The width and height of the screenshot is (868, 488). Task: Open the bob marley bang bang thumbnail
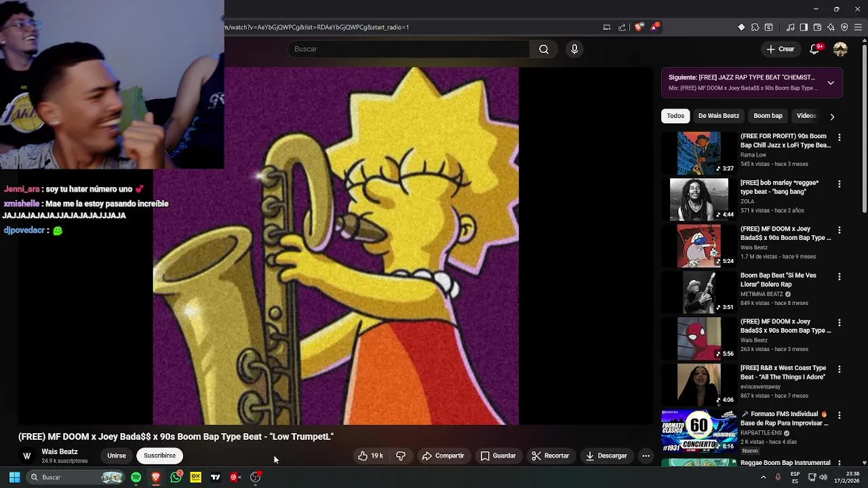pos(698,199)
